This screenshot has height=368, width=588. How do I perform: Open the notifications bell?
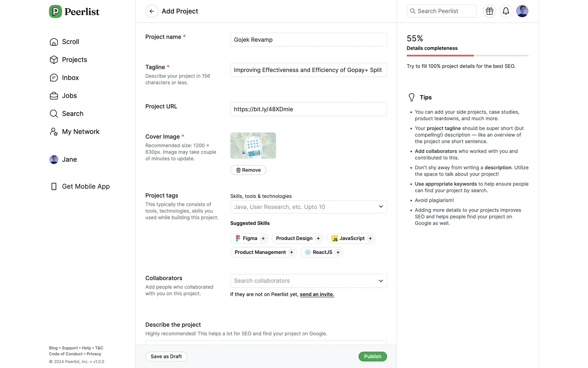point(506,11)
